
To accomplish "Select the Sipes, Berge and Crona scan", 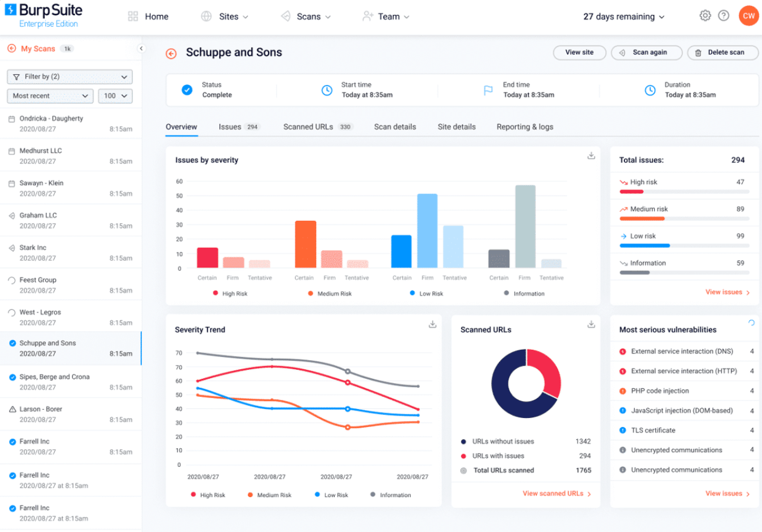I will point(71,382).
